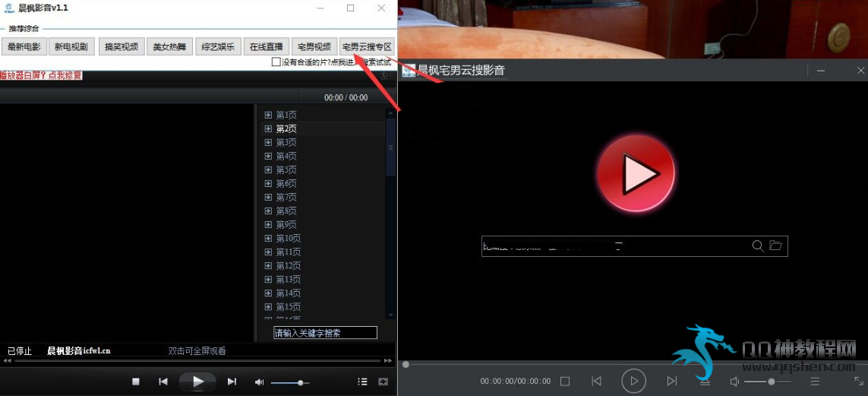
Task: Open the 综艺娱乐 category
Action: point(218,47)
